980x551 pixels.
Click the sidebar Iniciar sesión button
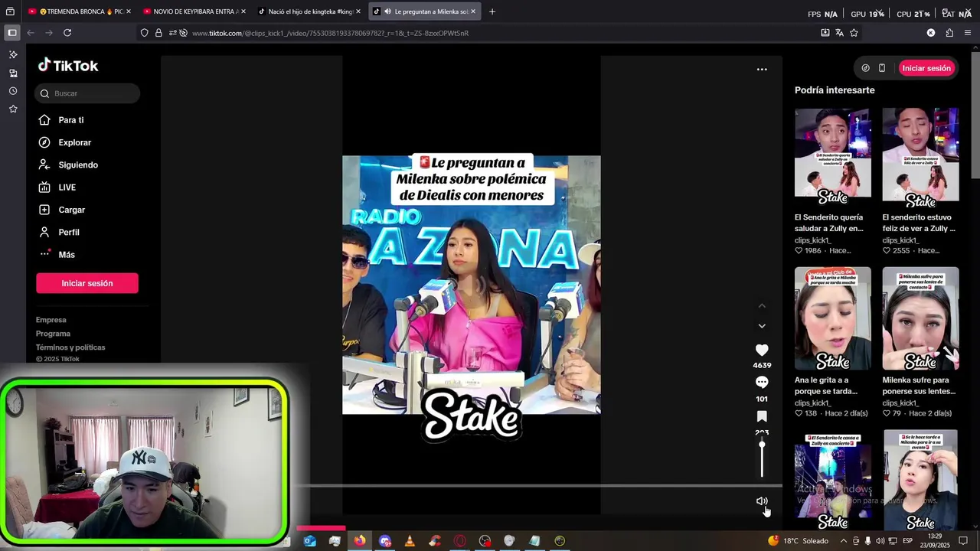(87, 283)
